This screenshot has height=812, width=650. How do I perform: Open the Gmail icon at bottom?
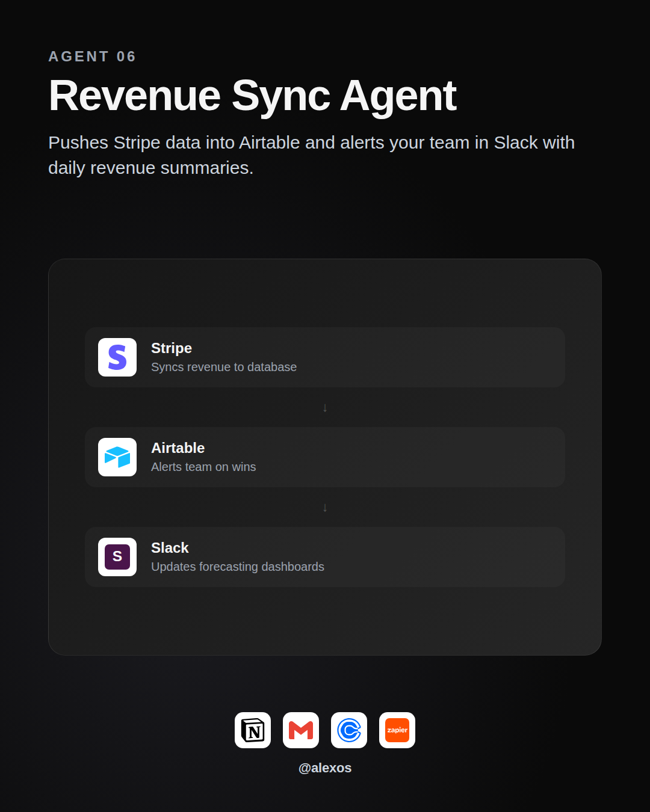[301, 730]
